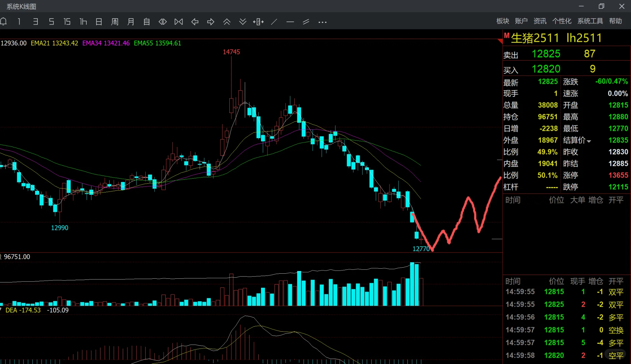Click the widen candles icon
Viewport: 631px width, 364px height.
coord(163,22)
